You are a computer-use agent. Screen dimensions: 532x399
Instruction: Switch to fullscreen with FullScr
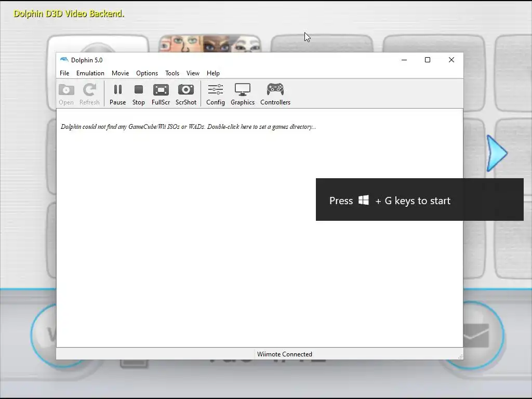coord(161,95)
